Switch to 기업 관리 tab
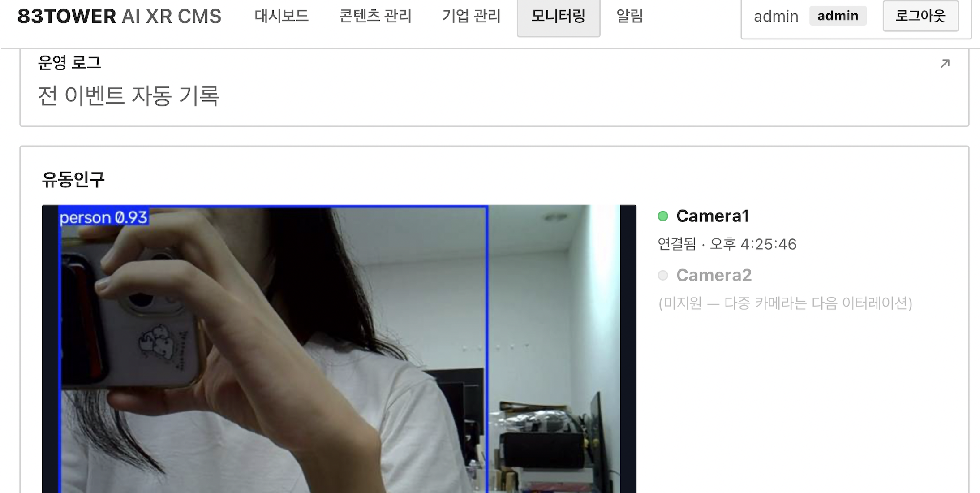Image resolution: width=980 pixels, height=493 pixels. (x=471, y=16)
